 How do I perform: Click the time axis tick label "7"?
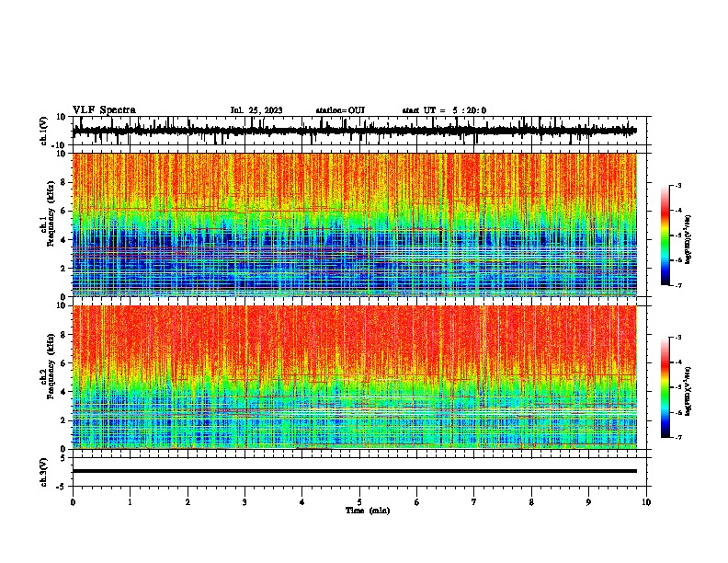click(474, 502)
